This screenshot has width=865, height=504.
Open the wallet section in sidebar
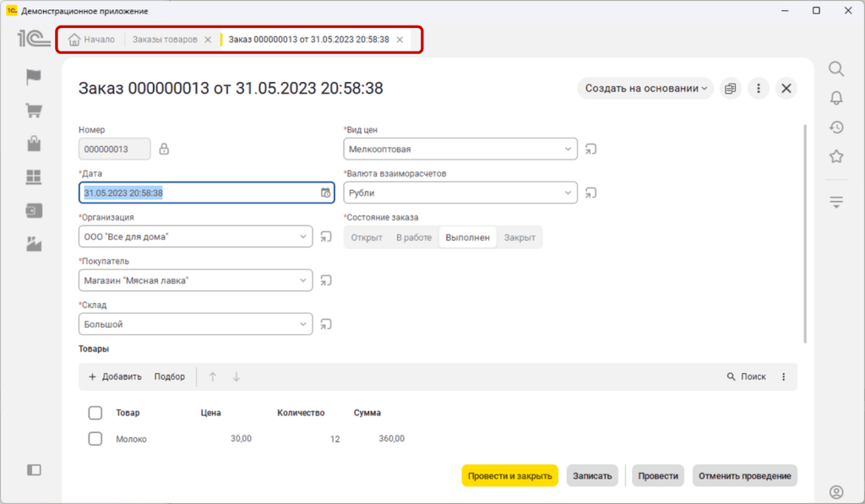point(34,211)
